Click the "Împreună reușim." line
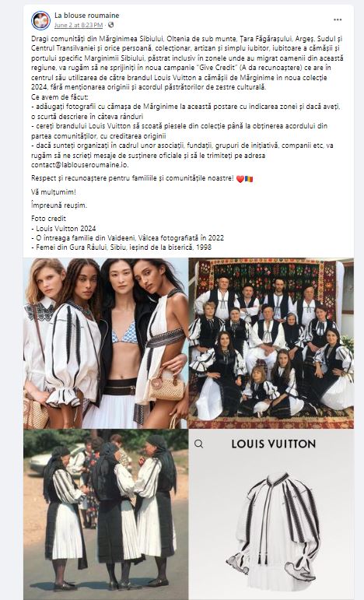Viewport: 364px width, 600px height. [x=59, y=205]
